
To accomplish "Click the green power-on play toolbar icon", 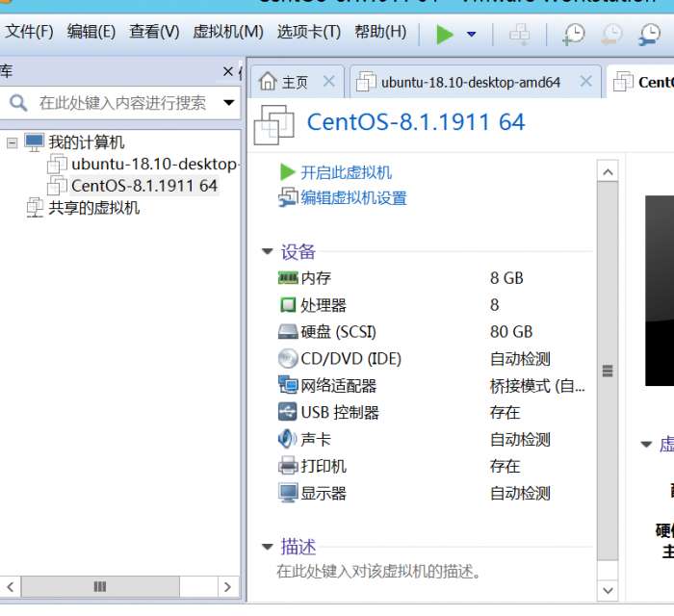I will coord(445,34).
